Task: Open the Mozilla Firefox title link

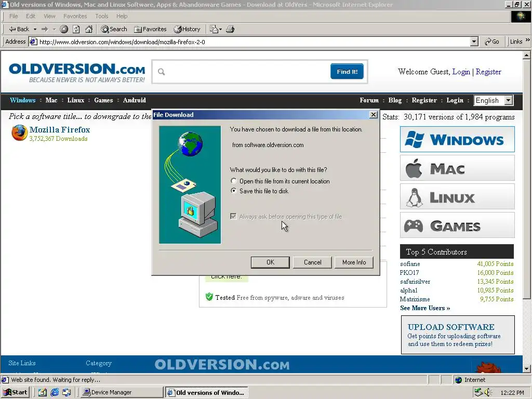Action: click(x=60, y=129)
